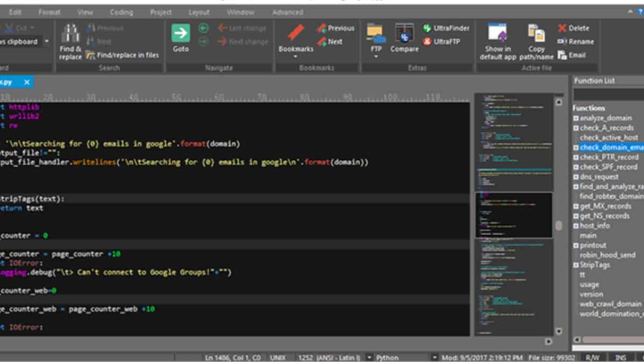The width and height of the screenshot is (644, 362).
Task: Toggle the R/W read-write status indicator
Action: coord(592,357)
